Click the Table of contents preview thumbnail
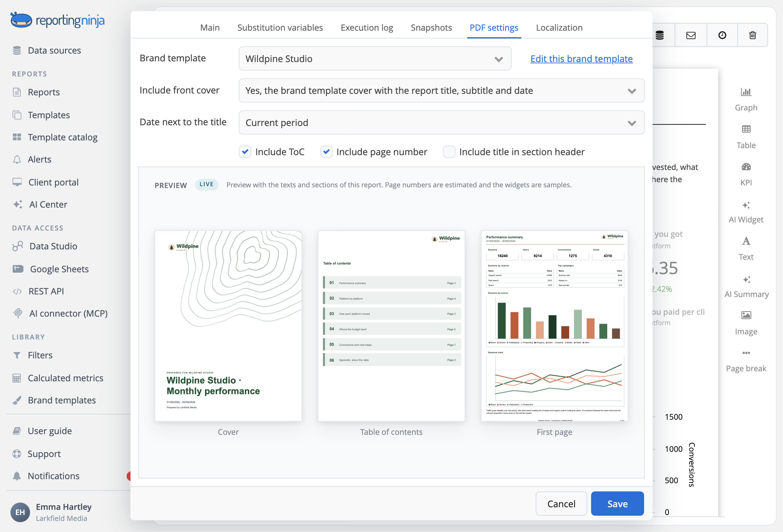Viewport: 783px width, 532px height. [391, 326]
